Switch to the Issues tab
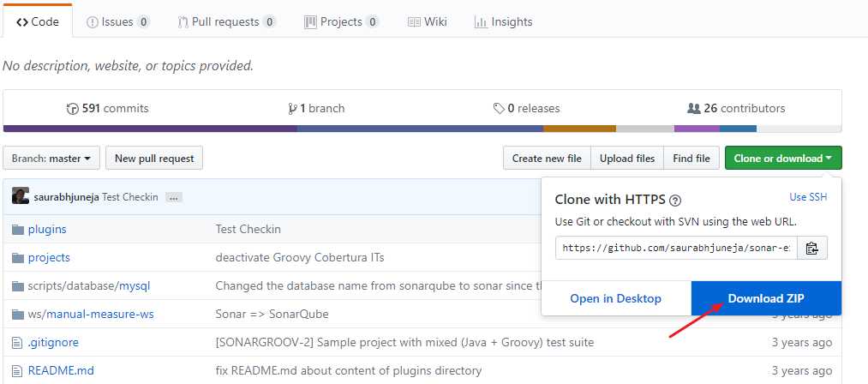Screen dimensions: 868x384 tap(118, 21)
